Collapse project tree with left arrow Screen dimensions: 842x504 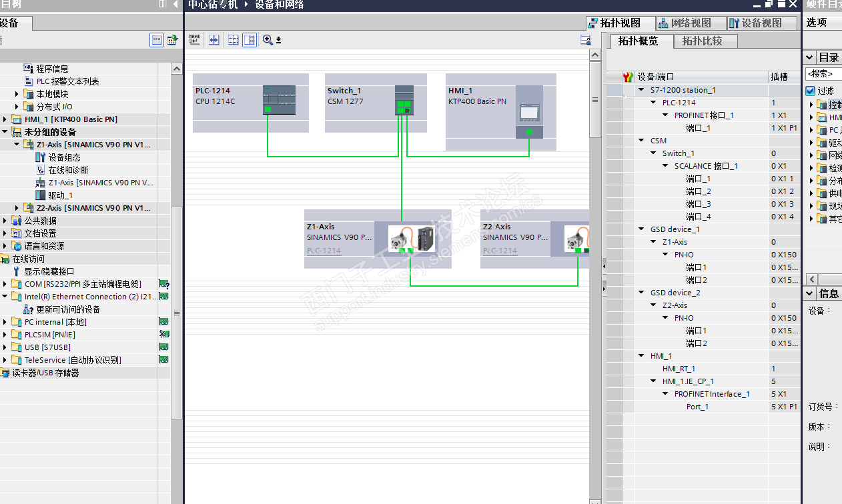click(x=176, y=5)
